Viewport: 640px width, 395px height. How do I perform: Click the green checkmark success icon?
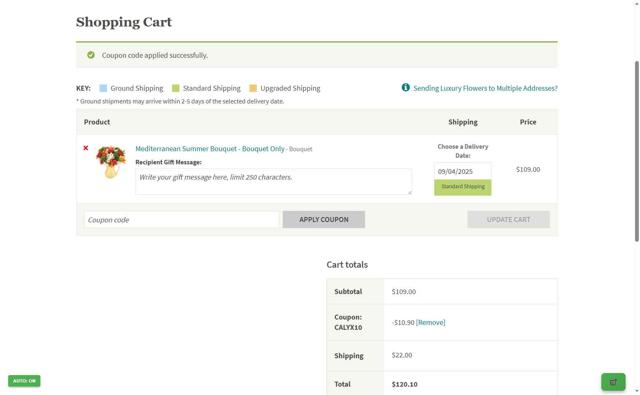[91, 55]
